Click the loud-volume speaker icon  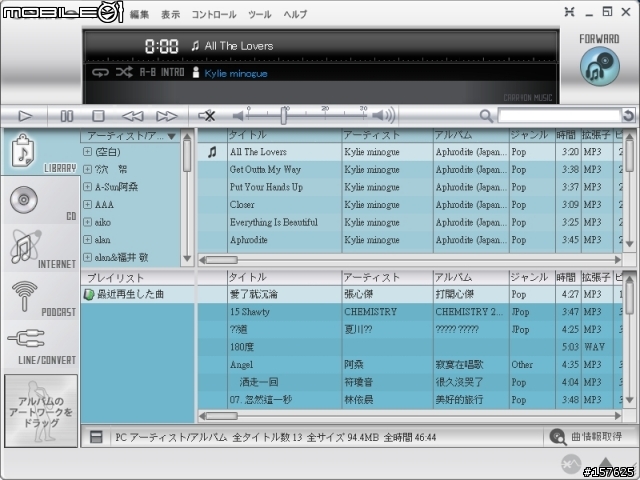pos(384,116)
